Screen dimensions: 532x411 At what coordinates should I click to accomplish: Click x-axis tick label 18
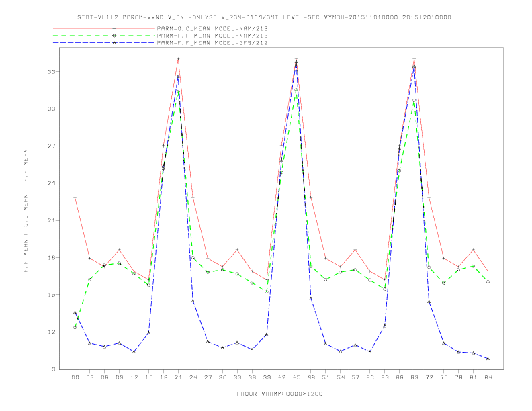[163, 377]
